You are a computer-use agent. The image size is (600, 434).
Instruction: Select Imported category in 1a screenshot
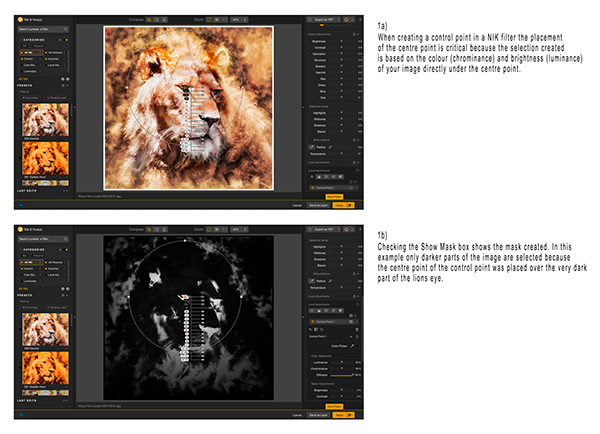pos(55,59)
